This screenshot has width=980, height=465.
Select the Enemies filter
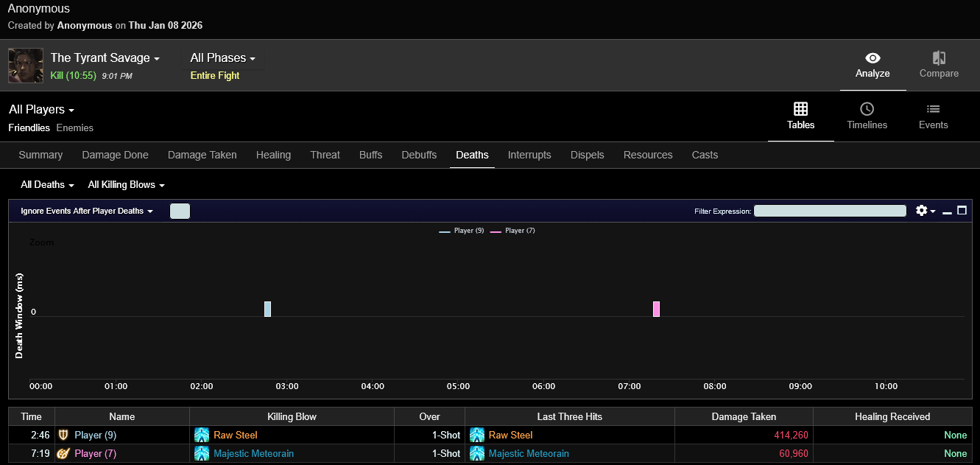(x=75, y=128)
